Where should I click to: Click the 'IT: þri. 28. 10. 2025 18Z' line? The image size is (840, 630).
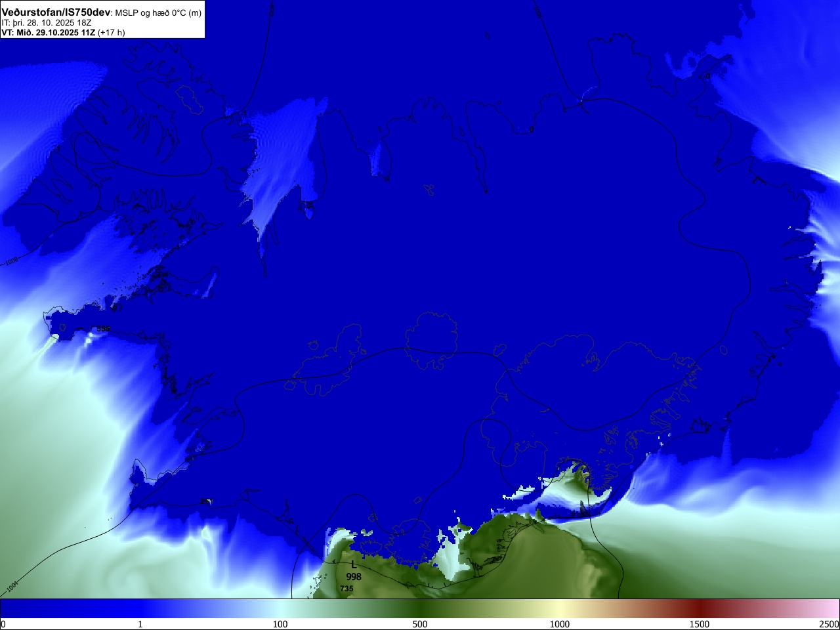(x=47, y=23)
